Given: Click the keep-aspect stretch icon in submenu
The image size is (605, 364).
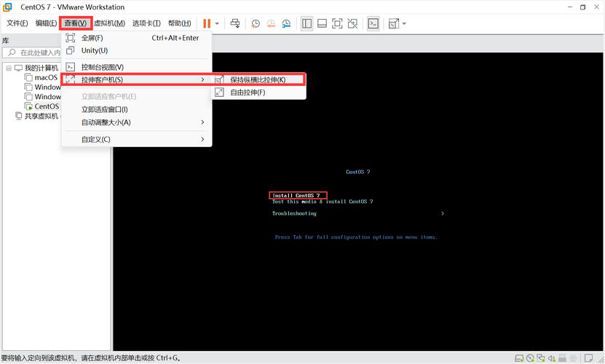Looking at the screenshot, I should (219, 80).
